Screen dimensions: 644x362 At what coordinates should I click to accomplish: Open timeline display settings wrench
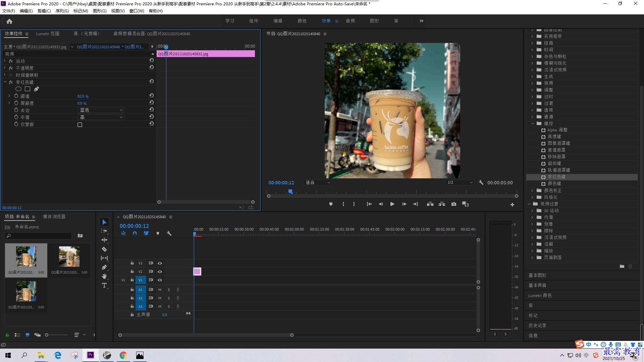tap(169, 233)
